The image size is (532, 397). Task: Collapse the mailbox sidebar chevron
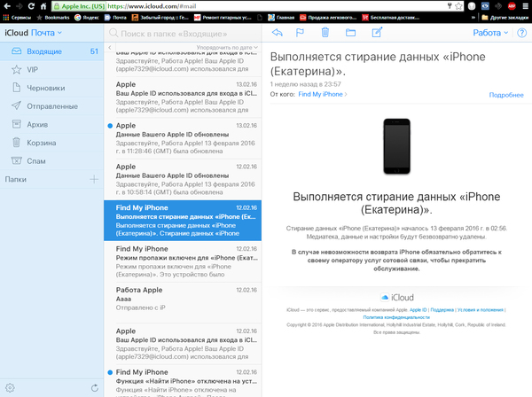pyautogui.click(x=111, y=33)
